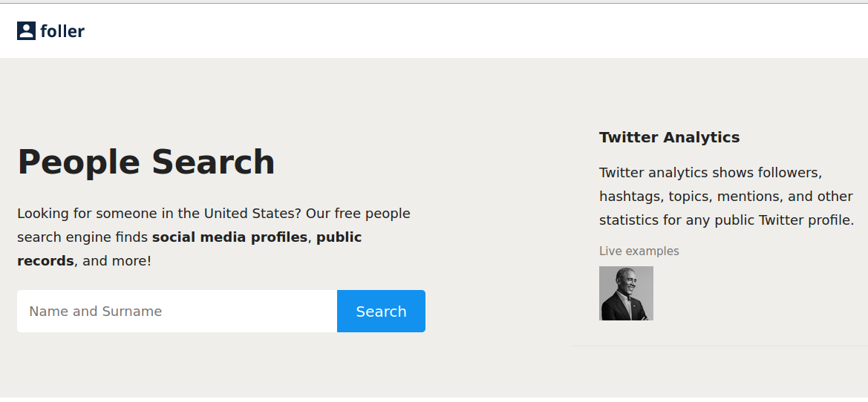Click the People Search heading
Screen dimensions: 868x402
click(146, 162)
